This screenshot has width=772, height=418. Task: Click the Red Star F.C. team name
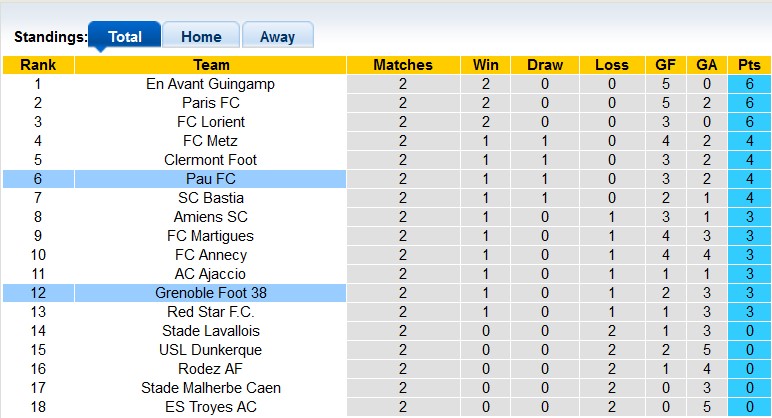(x=210, y=312)
